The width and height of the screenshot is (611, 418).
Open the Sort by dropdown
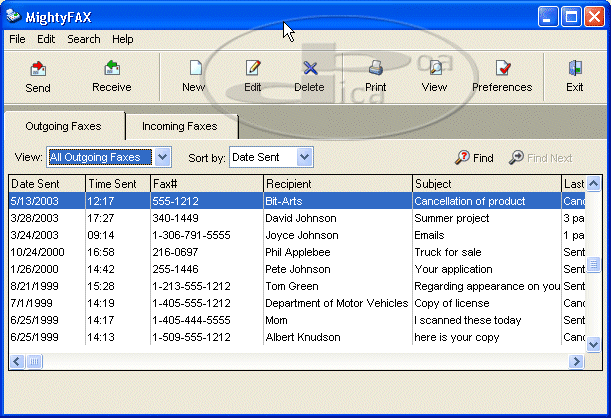click(x=305, y=157)
